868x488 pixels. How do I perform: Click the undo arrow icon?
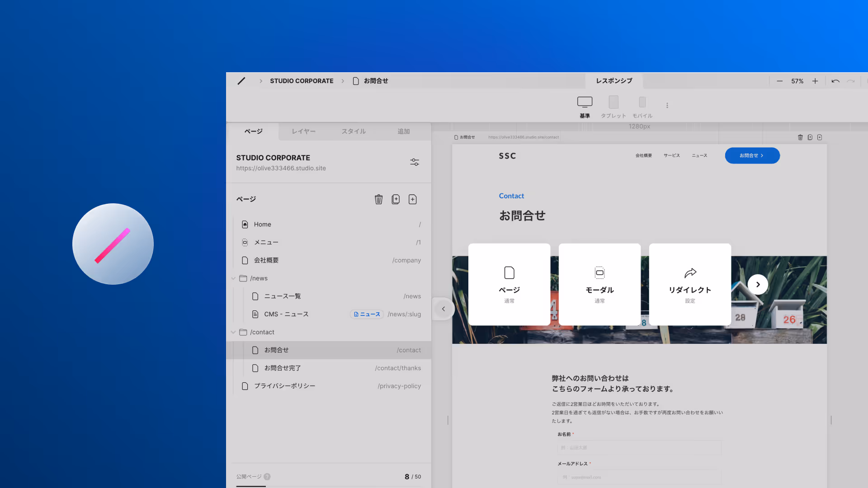(835, 81)
